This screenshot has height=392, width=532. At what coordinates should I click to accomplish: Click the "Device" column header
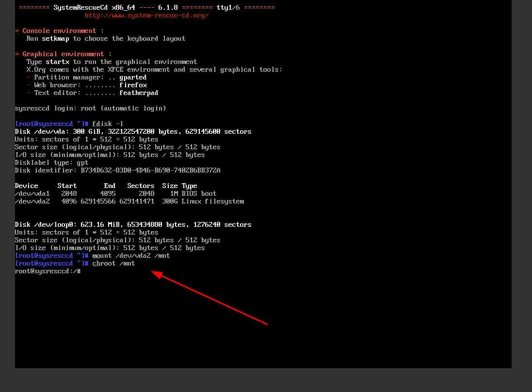[x=27, y=186]
